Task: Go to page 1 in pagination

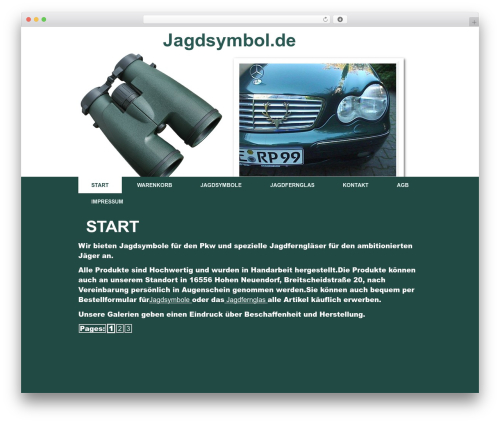Action: tap(111, 329)
